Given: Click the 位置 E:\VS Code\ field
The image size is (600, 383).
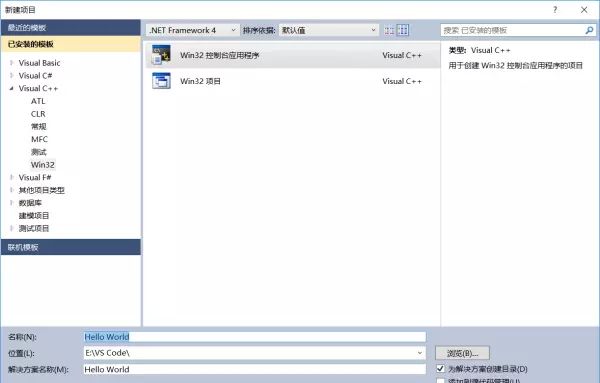Looking at the screenshot, I should pyautogui.click(x=254, y=353).
